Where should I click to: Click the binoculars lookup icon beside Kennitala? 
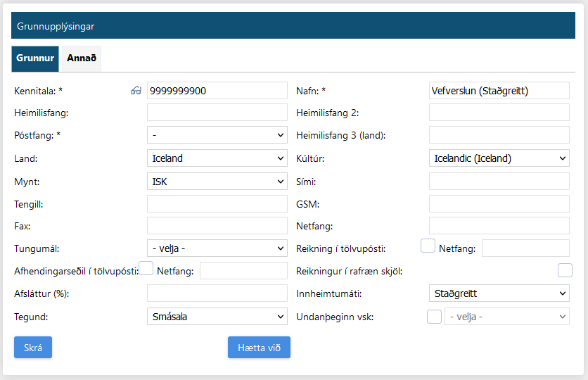136,91
